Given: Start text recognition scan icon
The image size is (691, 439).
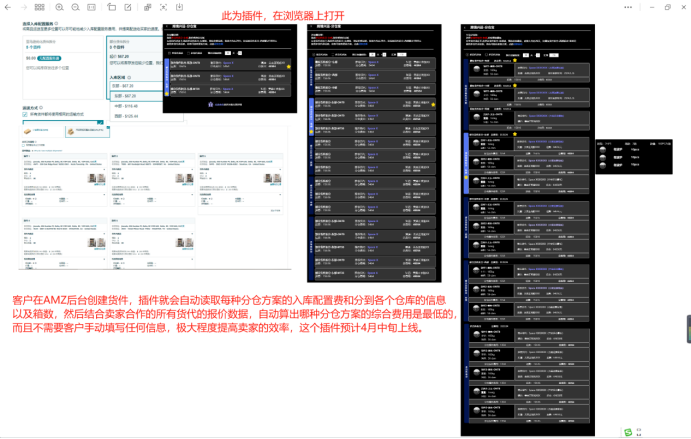Looking at the screenshot, I should click(163, 7).
